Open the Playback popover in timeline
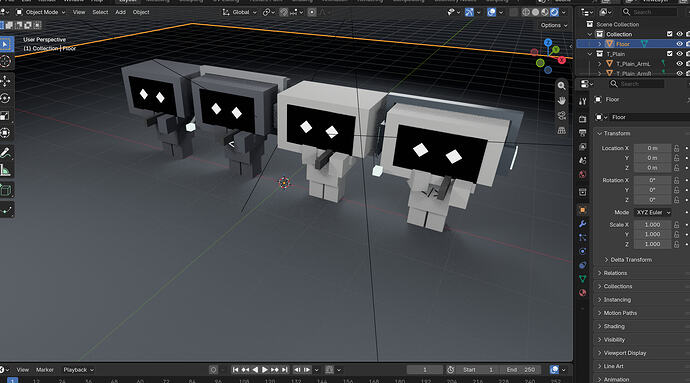Viewport: 690px width, 383px height. click(x=78, y=370)
